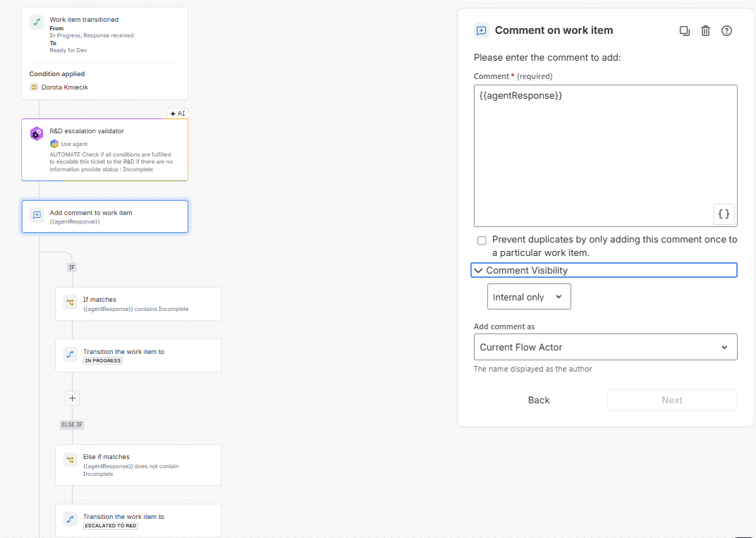756x538 pixels.
Task: Click the Next button
Action: pyautogui.click(x=672, y=400)
